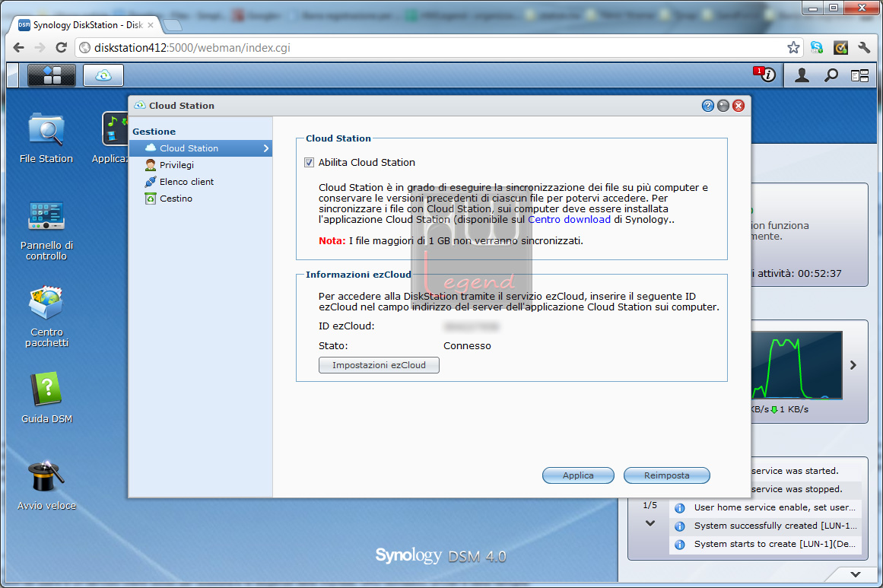
Task: Open Guida DSM desktop icon
Action: (x=46, y=398)
